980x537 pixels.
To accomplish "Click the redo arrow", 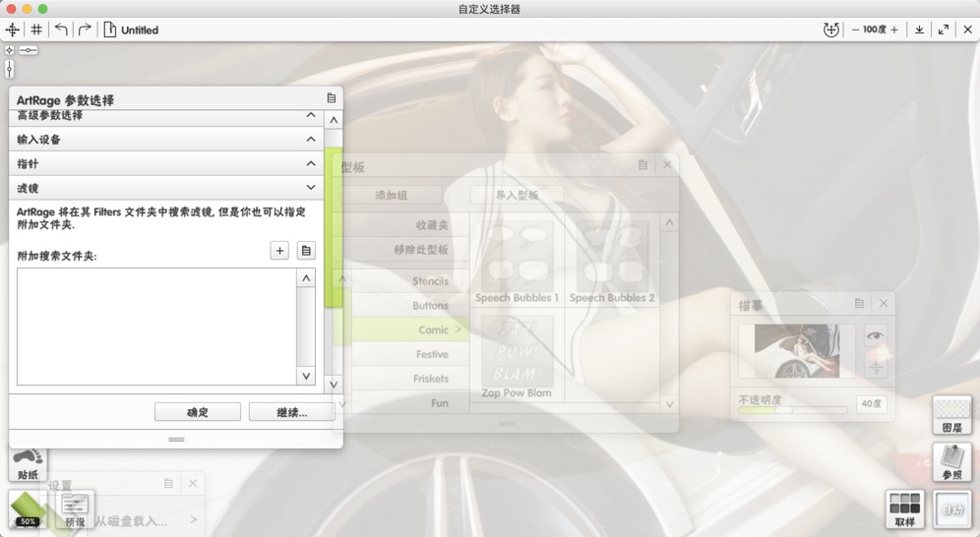I will click(x=85, y=30).
